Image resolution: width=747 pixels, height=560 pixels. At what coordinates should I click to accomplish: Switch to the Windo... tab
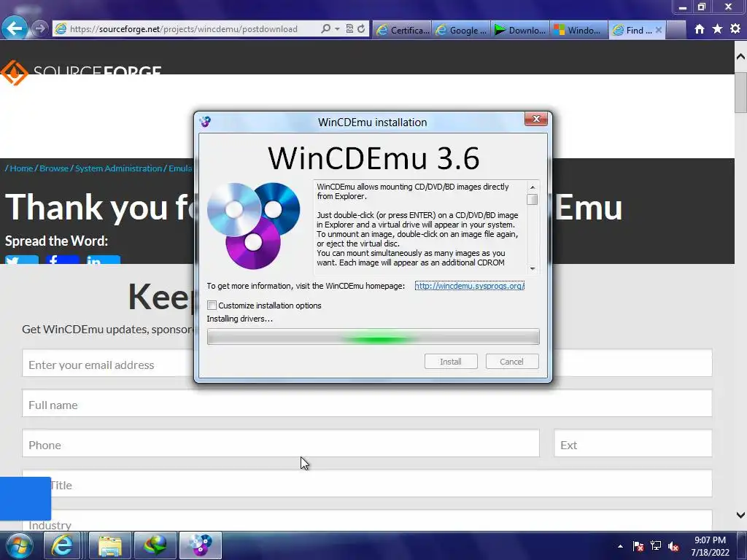point(578,30)
